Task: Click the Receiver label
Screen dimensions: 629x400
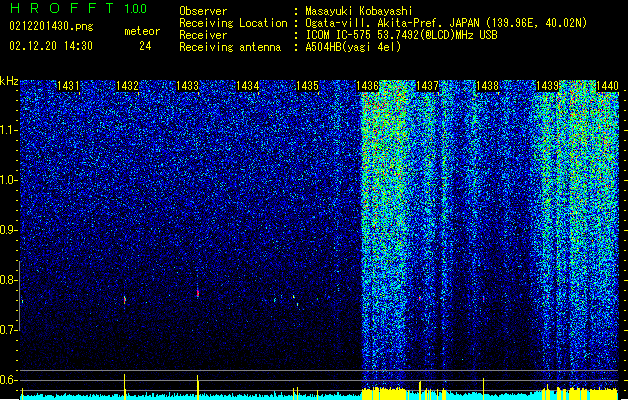Action: click(x=203, y=35)
